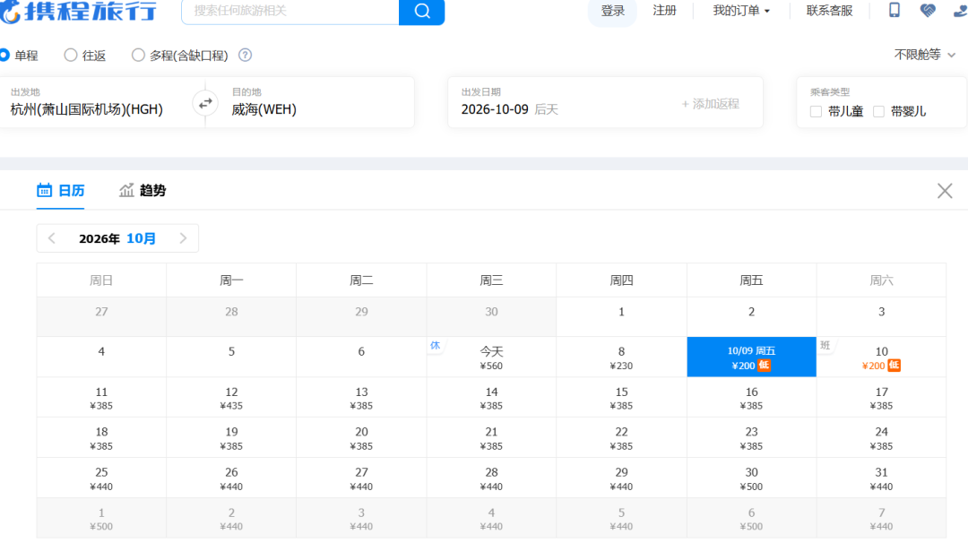Open the mobile app phone icon
The height and width of the screenshot is (560, 968).
coord(894,10)
